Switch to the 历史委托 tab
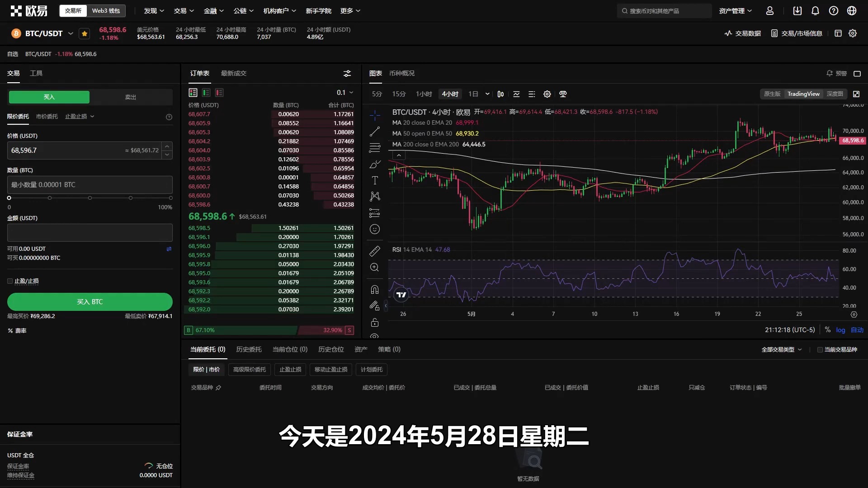 tap(249, 349)
